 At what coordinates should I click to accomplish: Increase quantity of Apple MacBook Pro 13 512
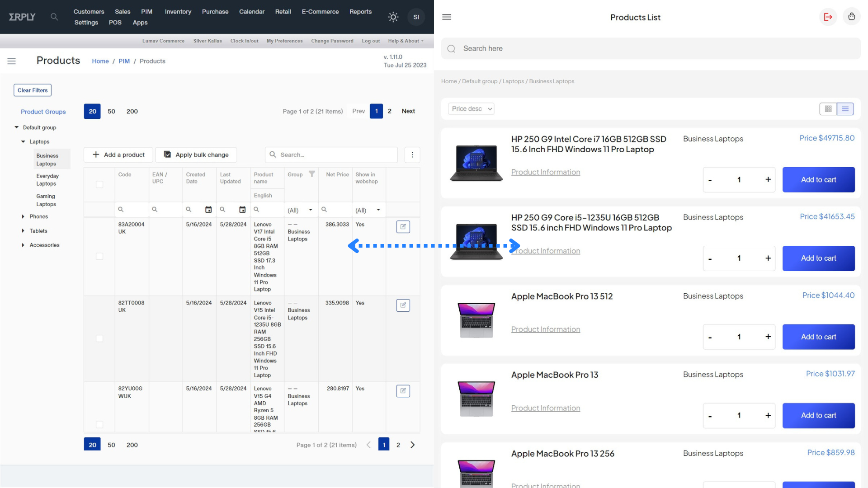coord(768,337)
